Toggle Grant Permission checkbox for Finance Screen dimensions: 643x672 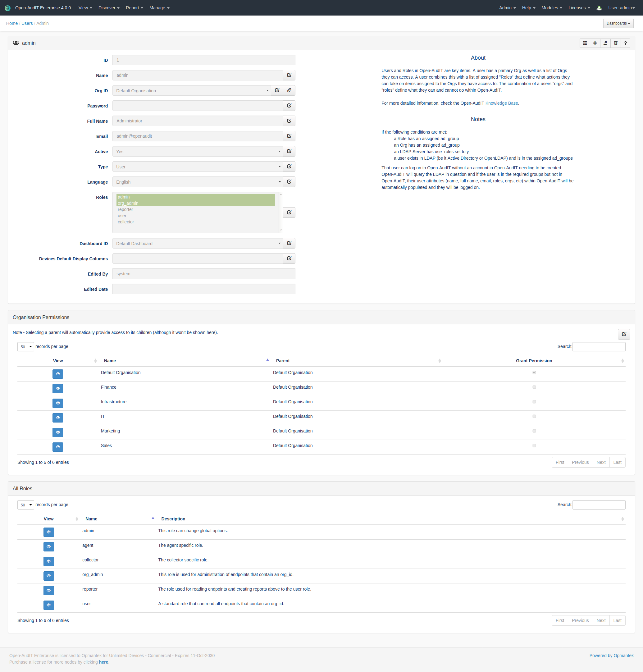point(534,387)
